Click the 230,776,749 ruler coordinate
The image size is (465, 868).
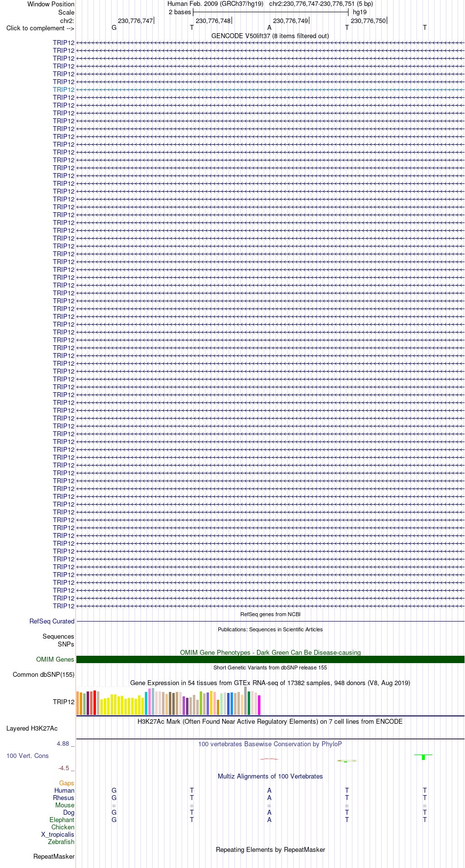[x=291, y=21]
